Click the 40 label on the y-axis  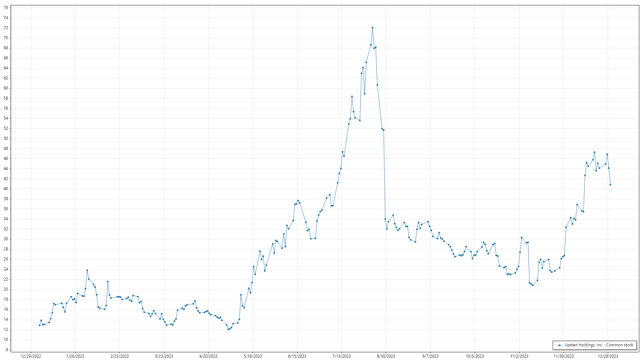pos(6,189)
